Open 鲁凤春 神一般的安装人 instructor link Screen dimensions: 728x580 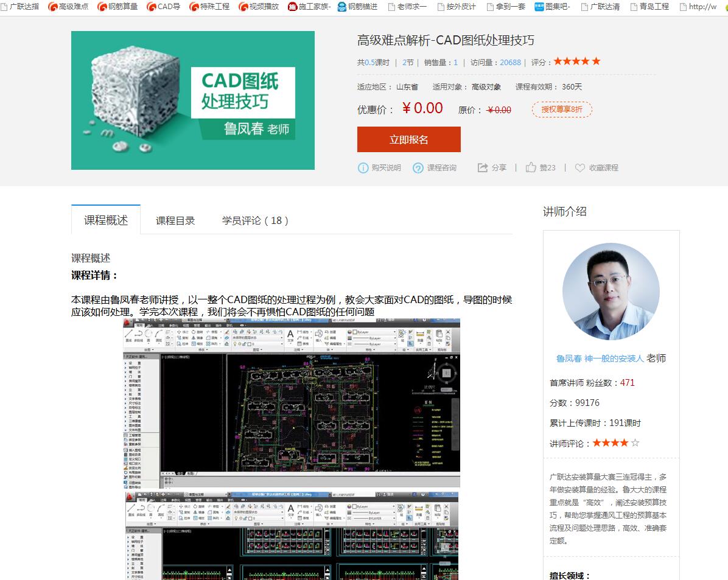(600, 358)
